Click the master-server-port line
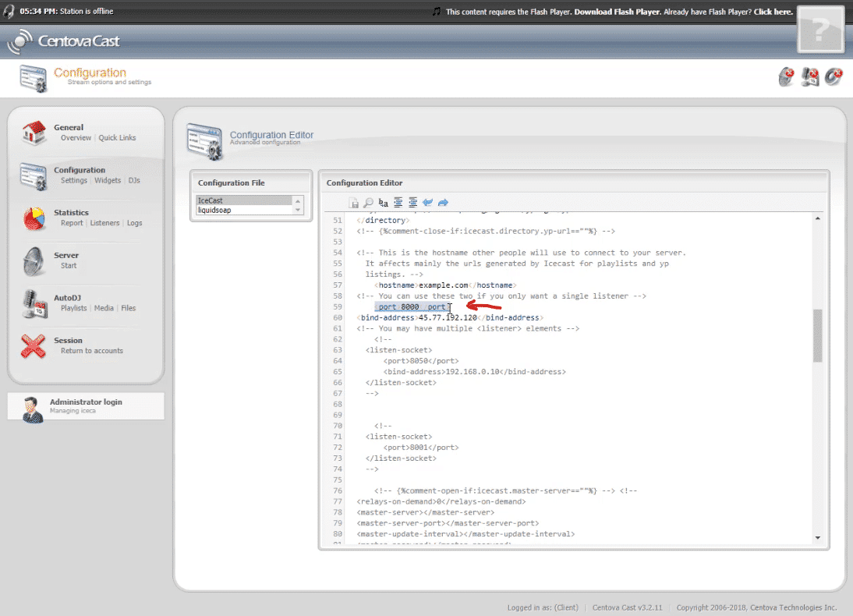853x616 pixels. point(448,523)
